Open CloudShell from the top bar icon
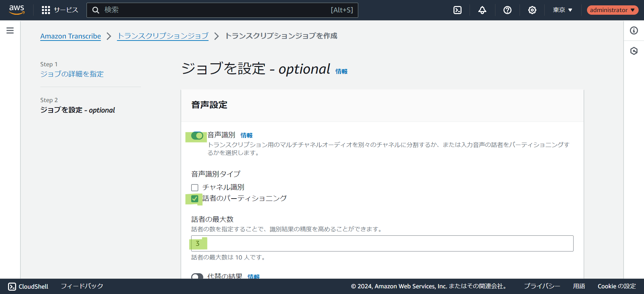This screenshot has height=294, width=644. 457,10
